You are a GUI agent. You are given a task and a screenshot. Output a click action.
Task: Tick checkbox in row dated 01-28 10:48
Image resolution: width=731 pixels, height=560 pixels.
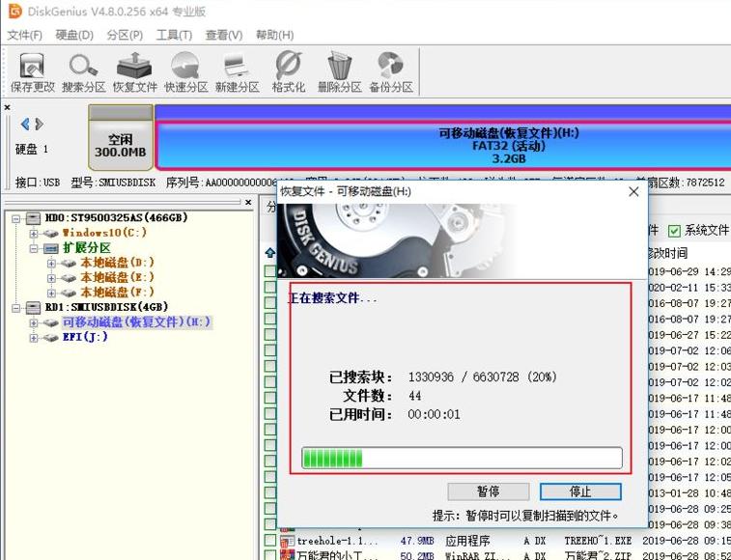pos(270,492)
